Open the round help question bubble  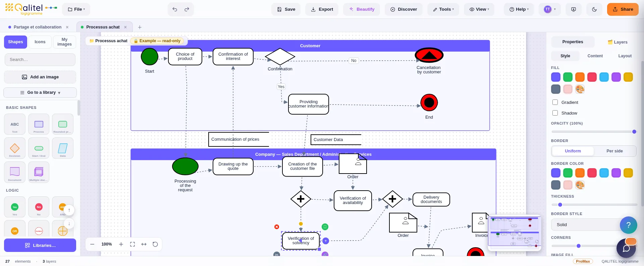(629, 225)
